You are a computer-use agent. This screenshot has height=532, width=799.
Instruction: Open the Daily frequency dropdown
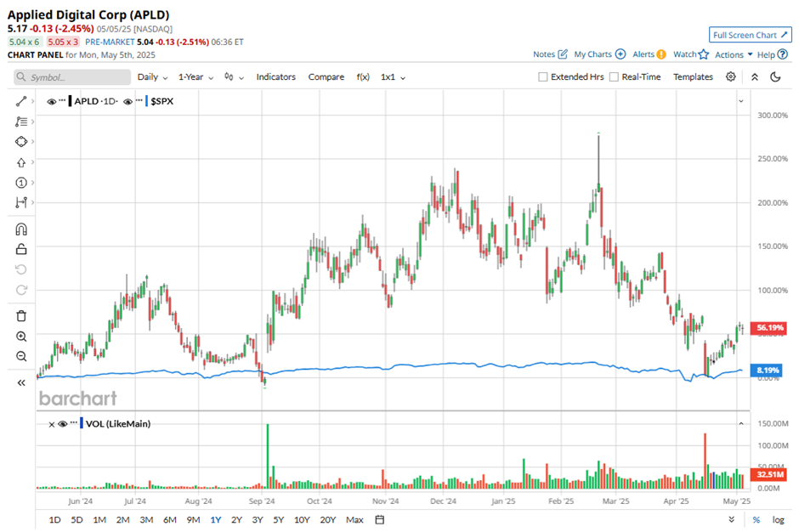click(x=152, y=77)
